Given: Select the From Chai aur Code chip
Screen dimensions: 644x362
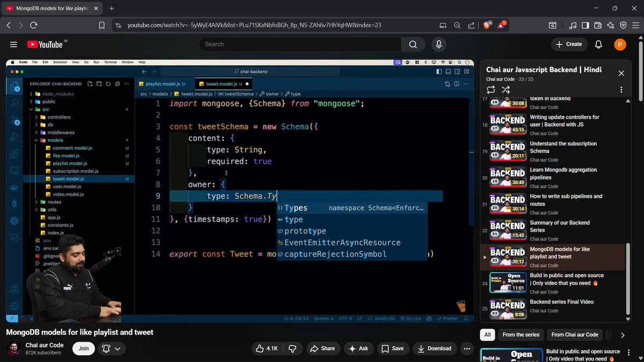Looking at the screenshot, I should 575,335.
